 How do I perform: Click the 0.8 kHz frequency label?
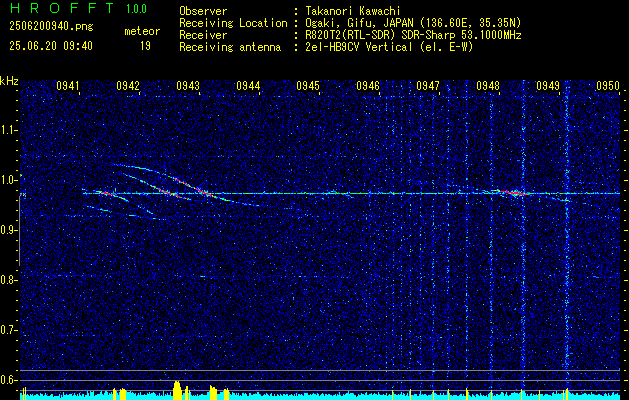(9, 280)
